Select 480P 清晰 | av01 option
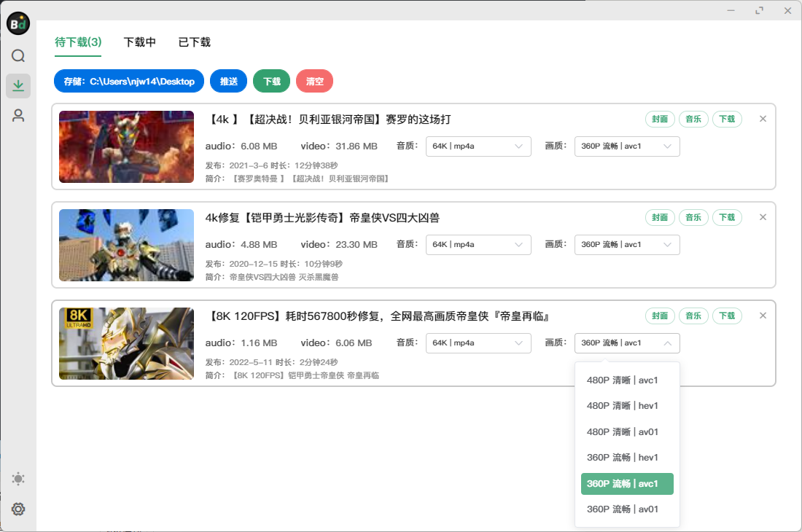Viewport: 802px width, 532px height. pos(627,432)
